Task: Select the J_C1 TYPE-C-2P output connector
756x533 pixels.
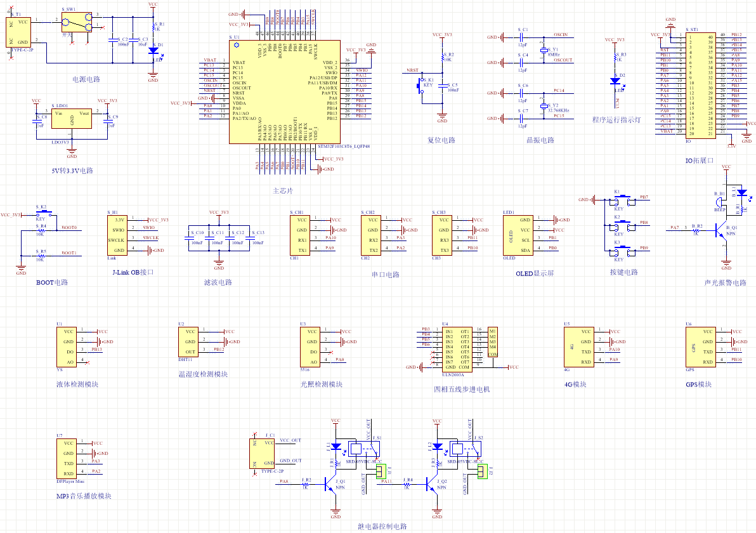Action: tap(263, 453)
